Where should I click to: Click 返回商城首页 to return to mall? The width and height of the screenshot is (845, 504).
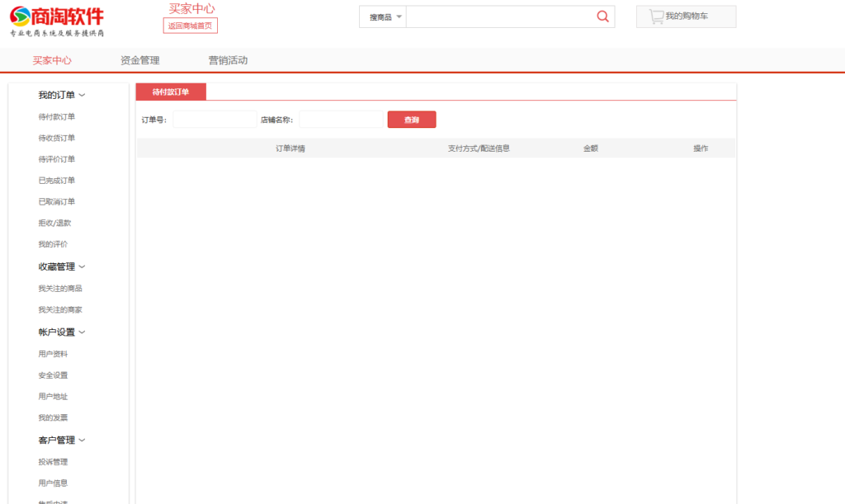pyautogui.click(x=191, y=26)
